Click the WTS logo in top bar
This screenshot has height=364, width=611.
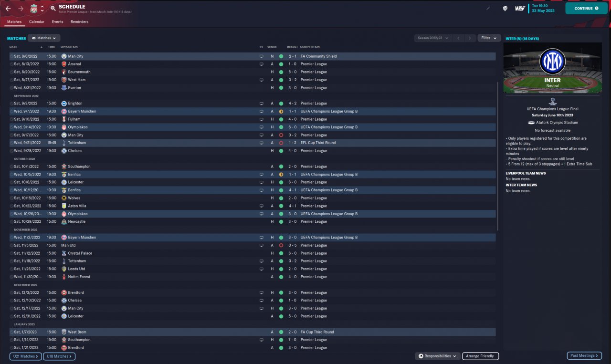tap(520, 8)
